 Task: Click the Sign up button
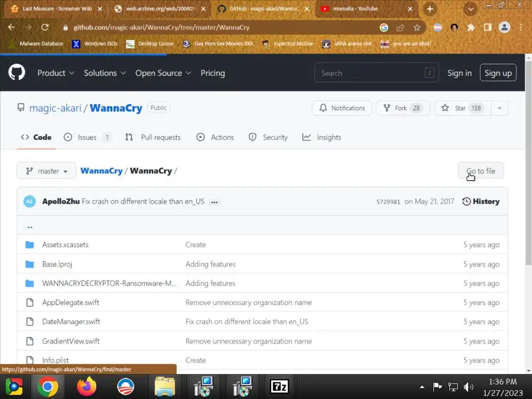point(498,73)
